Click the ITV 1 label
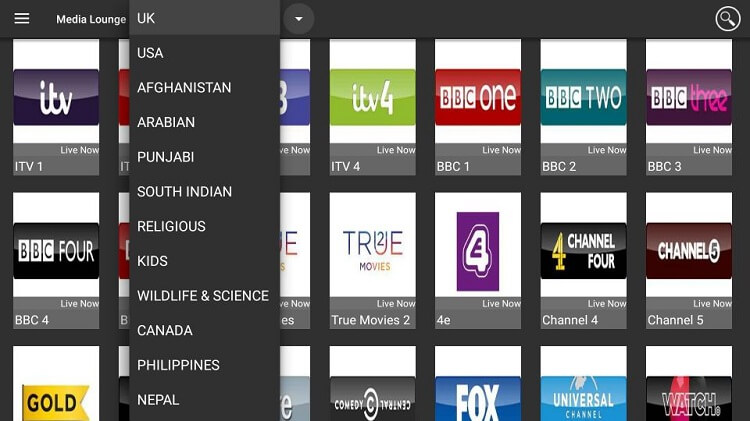 coord(29,166)
